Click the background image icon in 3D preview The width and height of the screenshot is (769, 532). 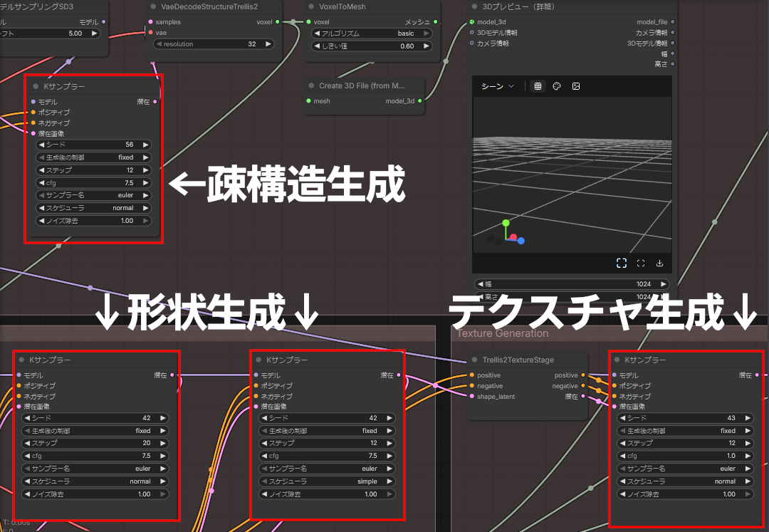[x=576, y=86]
